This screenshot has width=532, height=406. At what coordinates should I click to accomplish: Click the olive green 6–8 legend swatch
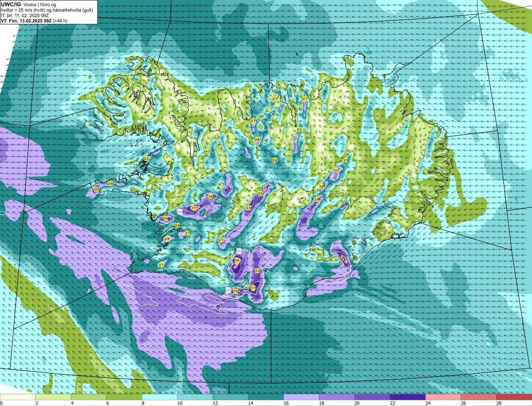[124, 397]
